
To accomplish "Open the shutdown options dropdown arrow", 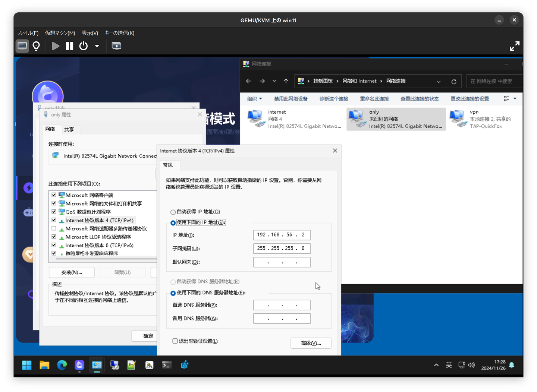I will pos(97,46).
